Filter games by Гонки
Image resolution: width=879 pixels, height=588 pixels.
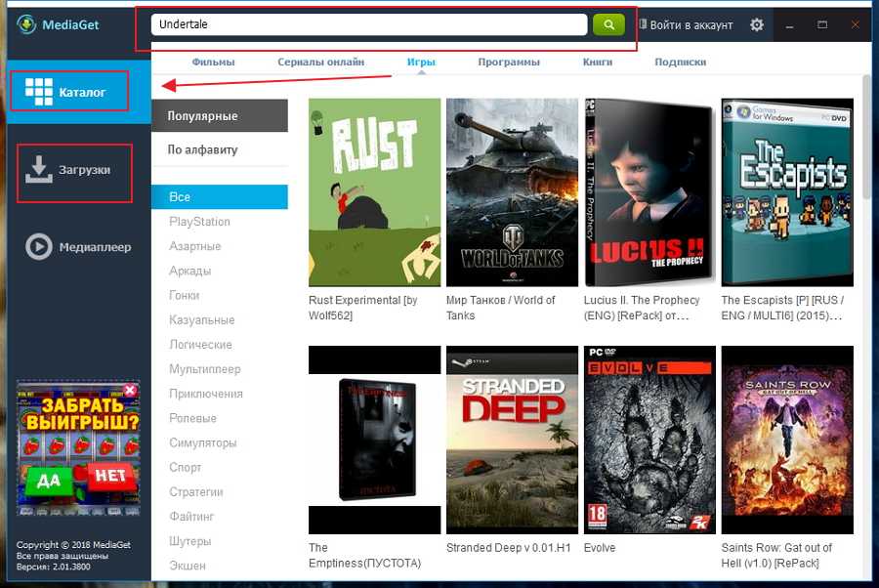184,295
